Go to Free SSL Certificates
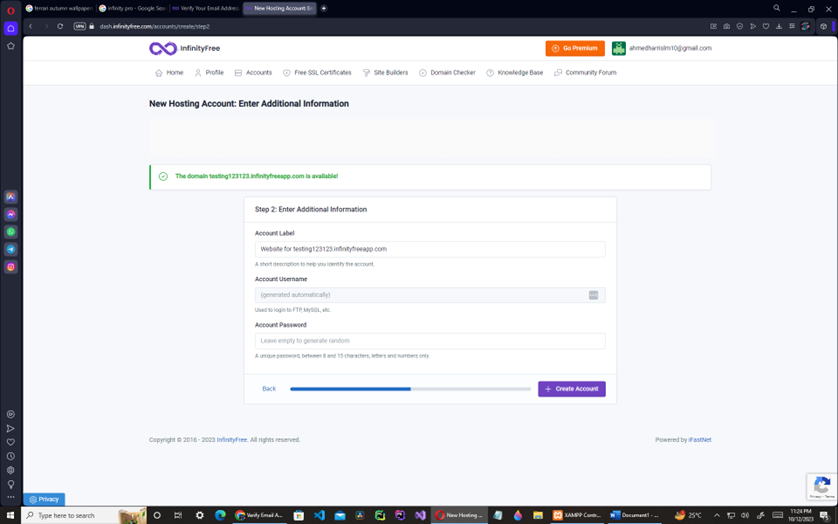This screenshot has width=838, height=524. point(317,73)
